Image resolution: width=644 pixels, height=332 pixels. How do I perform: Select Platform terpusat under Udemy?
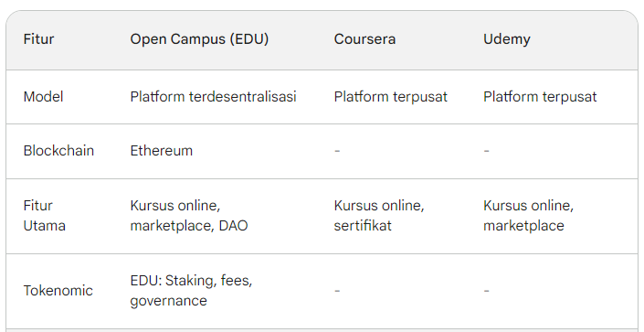coord(540,97)
